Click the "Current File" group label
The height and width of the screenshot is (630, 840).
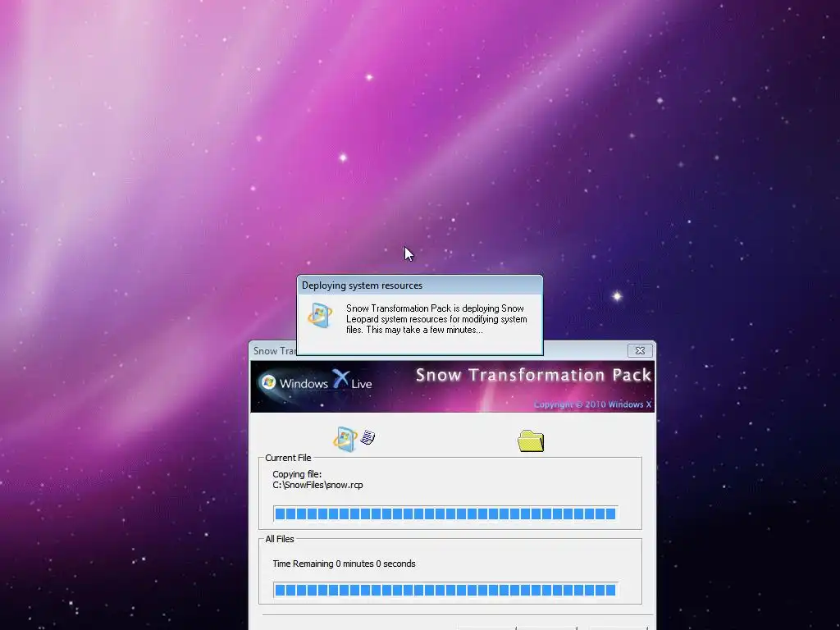tap(288, 458)
